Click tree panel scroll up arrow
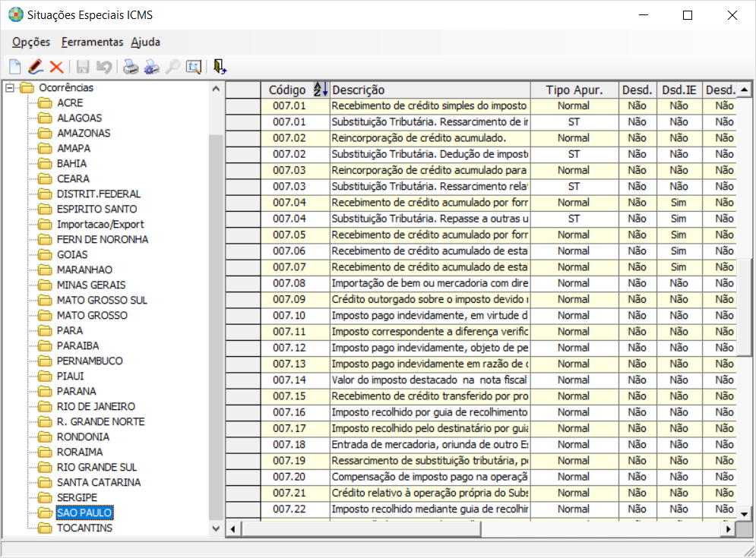Viewport: 756px width, 558px height. (x=216, y=89)
